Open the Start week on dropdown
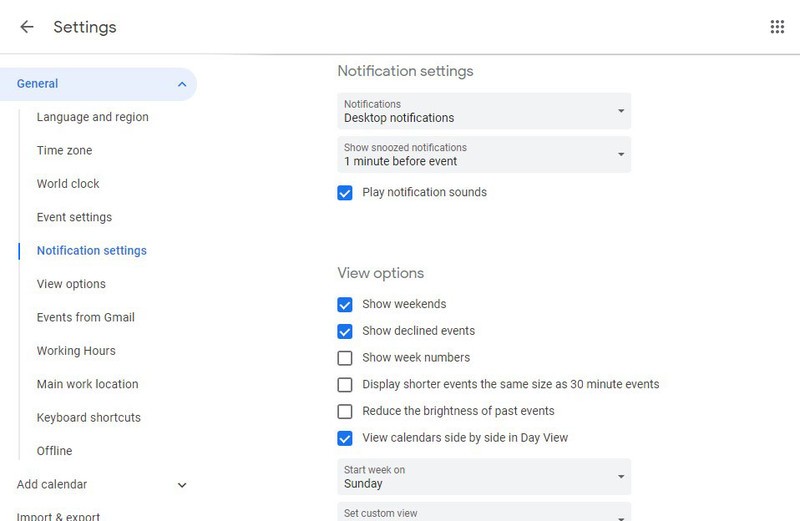The image size is (800, 521). pyautogui.click(x=484, y=477)
